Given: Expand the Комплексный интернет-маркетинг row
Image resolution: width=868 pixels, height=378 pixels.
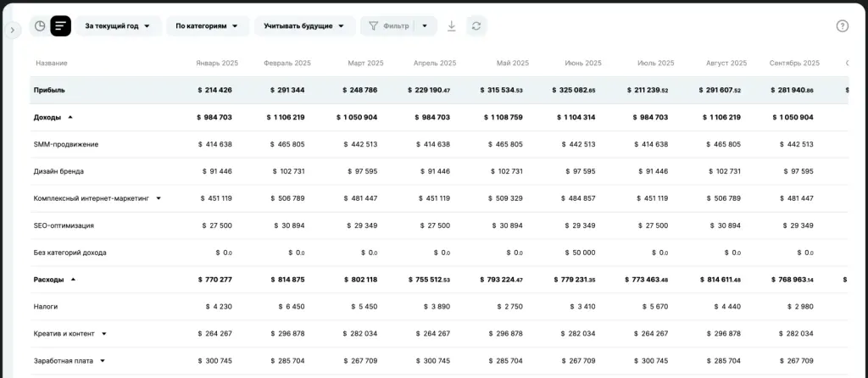Looking at the screenshot, I should pos(159,198).
